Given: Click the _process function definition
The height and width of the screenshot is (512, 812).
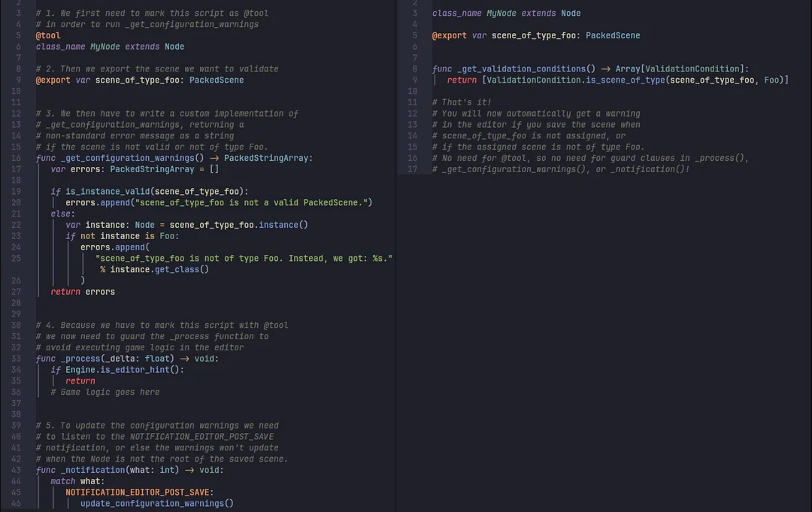Looking at the screenshot, I should pyautogui.click(x=127, y=359).
